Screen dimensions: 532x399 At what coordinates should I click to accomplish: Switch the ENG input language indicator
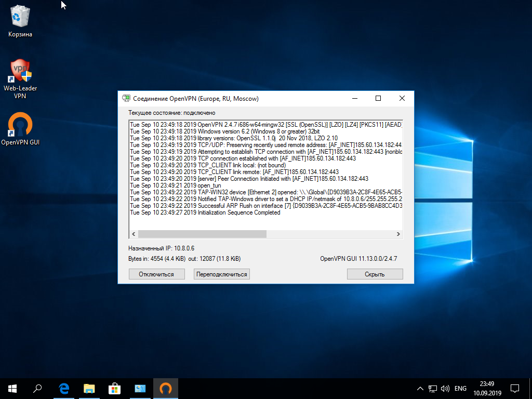pyautogui.click(x=460, y=389)
